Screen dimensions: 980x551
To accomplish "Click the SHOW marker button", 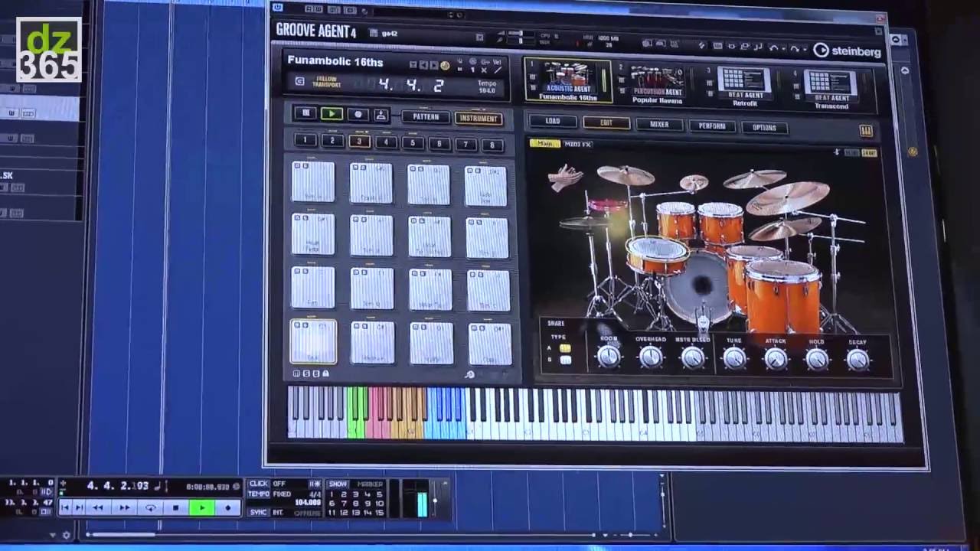I will pos(338,484).
